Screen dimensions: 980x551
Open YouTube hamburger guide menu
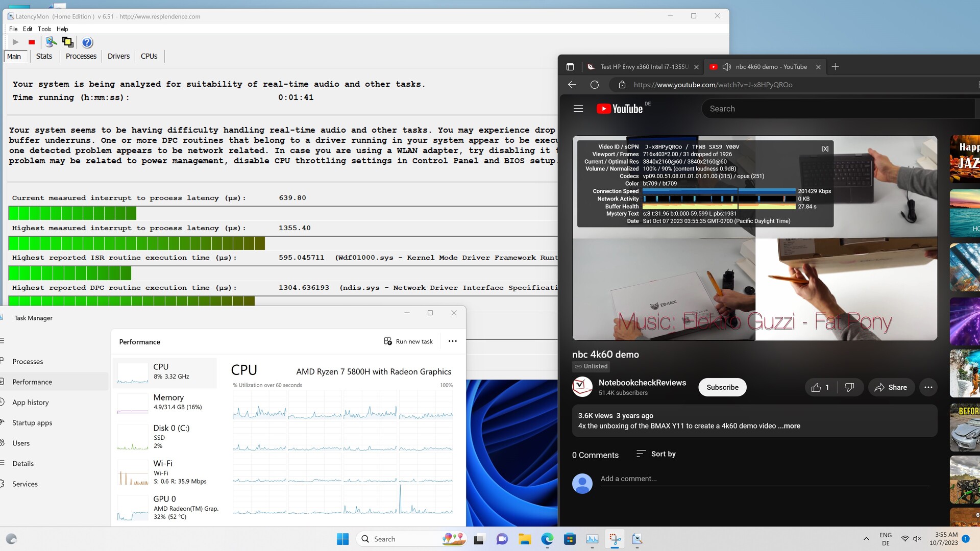coord(578,109)
